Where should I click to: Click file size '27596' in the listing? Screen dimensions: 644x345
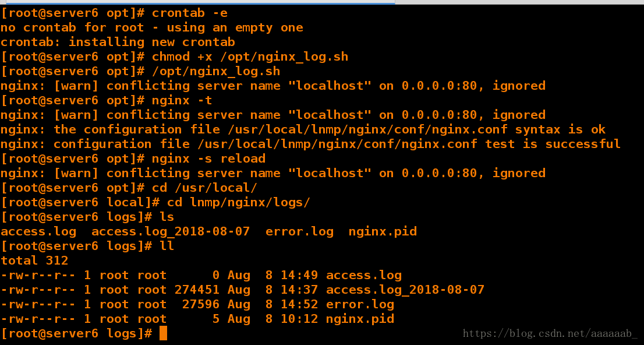(201, 304)
